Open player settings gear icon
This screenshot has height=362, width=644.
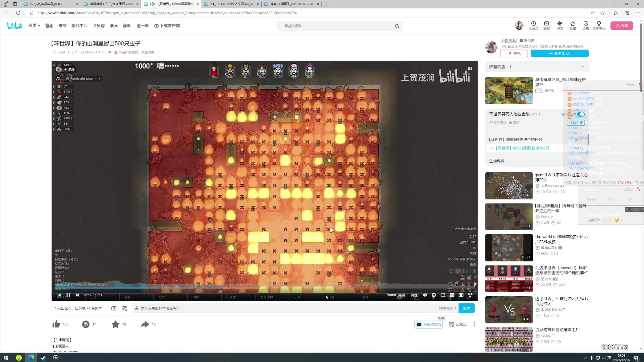(434, 295)
